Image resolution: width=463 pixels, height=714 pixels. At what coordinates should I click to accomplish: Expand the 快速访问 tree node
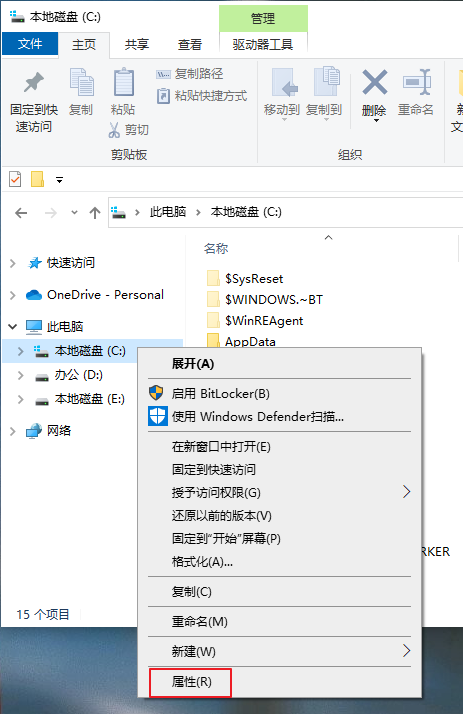13,263
